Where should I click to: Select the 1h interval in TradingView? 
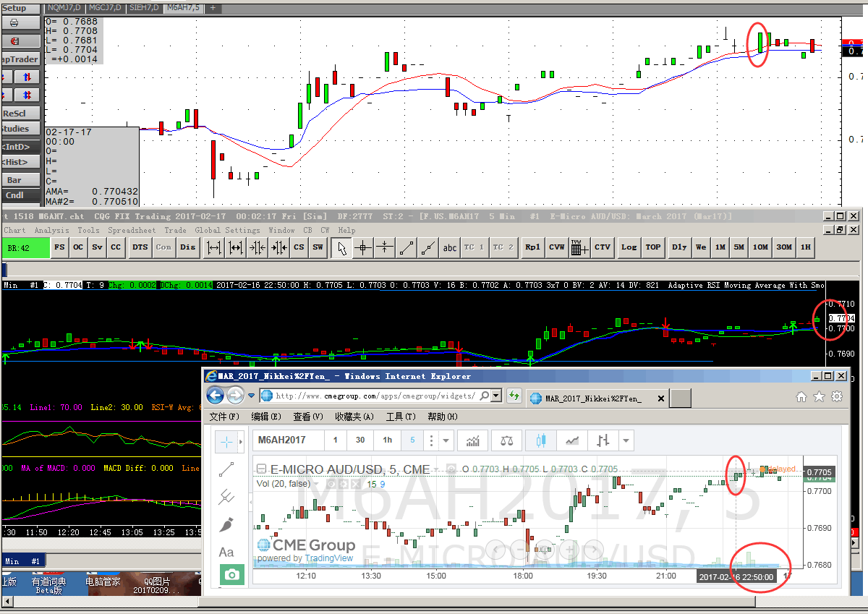(x=387, y=440)
